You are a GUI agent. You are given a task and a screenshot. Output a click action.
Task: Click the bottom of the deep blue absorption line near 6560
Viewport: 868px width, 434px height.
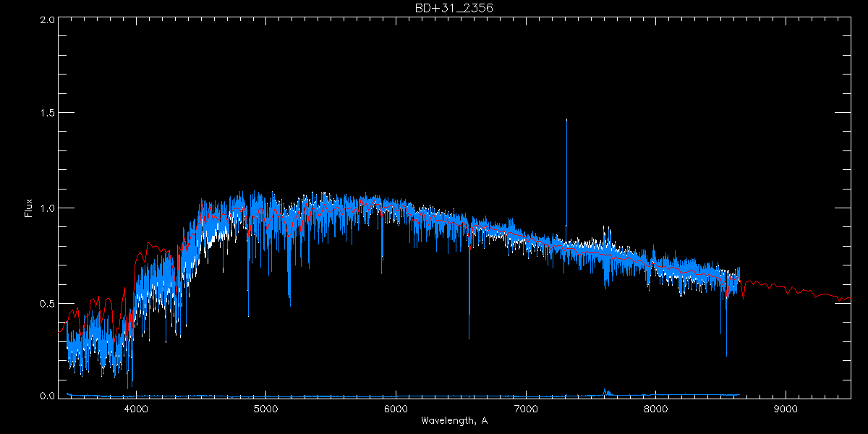pyautogui.click(x=469, y=336)
